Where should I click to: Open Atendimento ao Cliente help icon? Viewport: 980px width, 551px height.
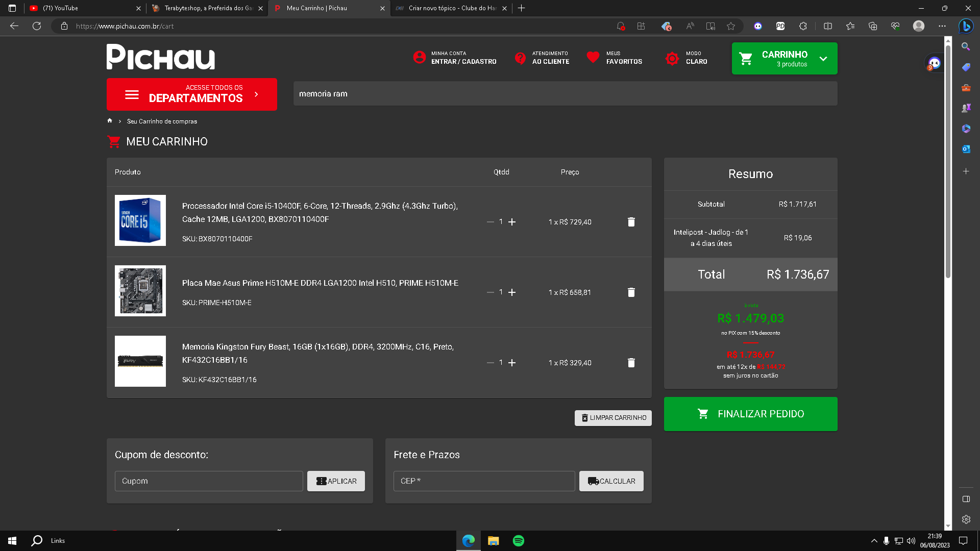(520, 58)
